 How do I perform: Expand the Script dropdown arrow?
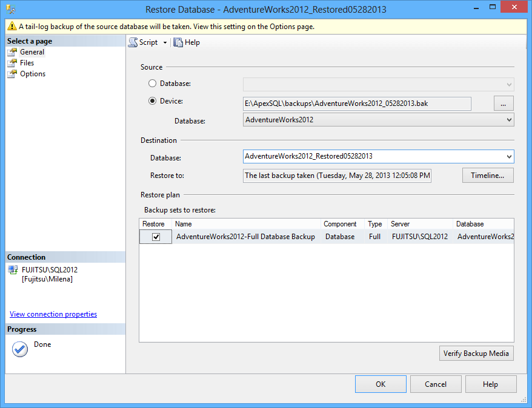(165, 42)
